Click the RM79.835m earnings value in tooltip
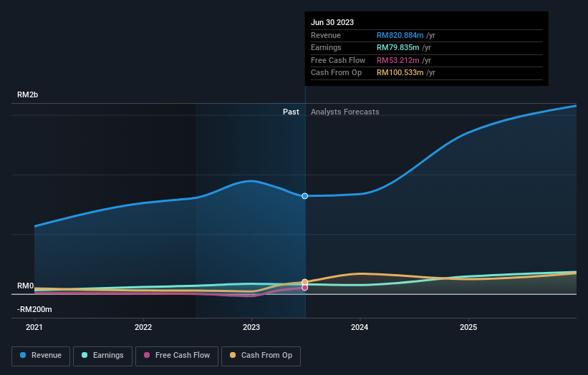The height and width of the screenshot is (375, 588). coord(398,47)
